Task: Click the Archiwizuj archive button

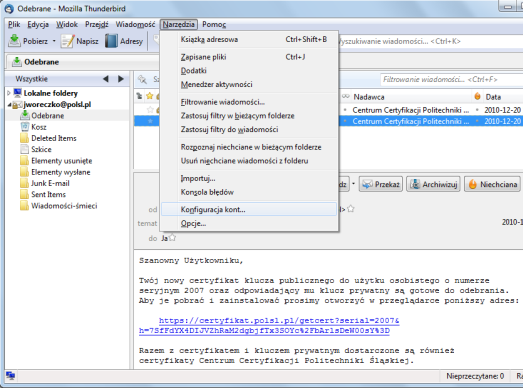Action: [433, 184]
